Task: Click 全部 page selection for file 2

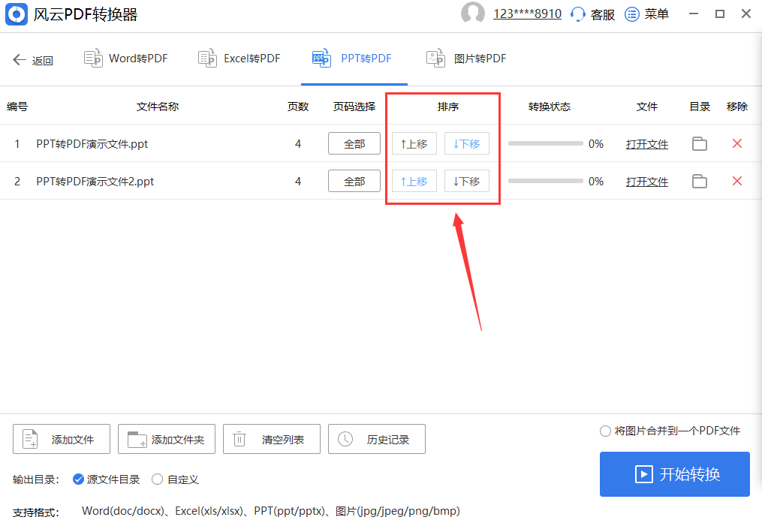Action: (354, 182)
